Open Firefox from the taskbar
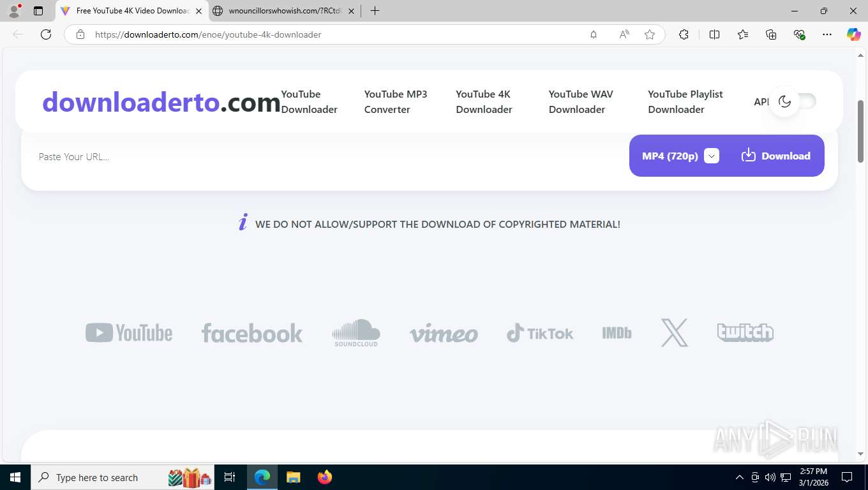 coord(325,477)
